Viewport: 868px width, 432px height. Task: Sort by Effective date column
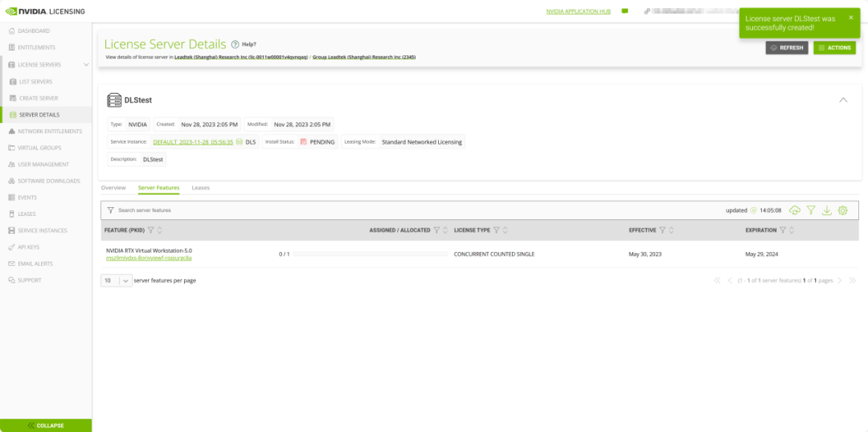[671, 230]
